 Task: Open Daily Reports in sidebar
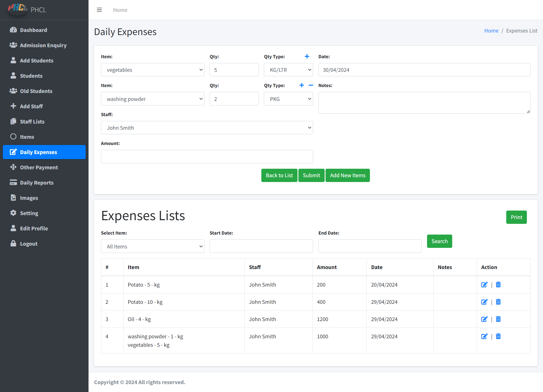tap(36, 183)
